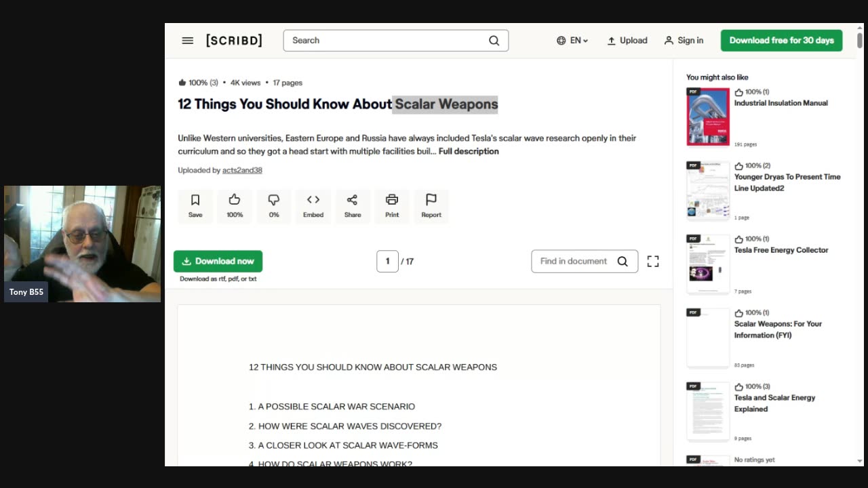Click Tesla and Scalar Energy Explained title
868x488 pixels.
click(774, 403)
